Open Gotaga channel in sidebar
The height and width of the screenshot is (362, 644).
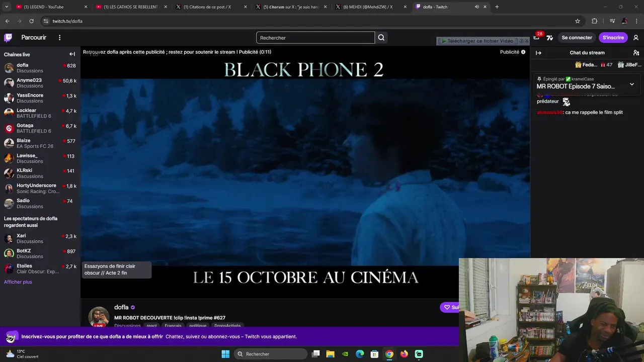point(40,128)
